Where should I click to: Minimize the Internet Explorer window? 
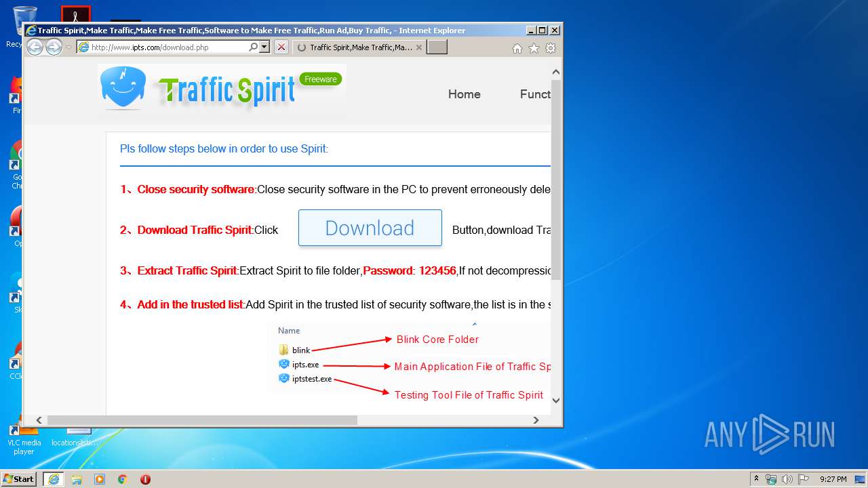tap(531, 30)
